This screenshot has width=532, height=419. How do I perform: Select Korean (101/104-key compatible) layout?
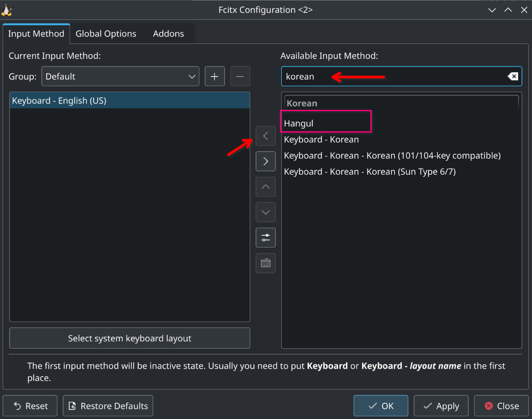pyautogui.click(x=401, y=155)
